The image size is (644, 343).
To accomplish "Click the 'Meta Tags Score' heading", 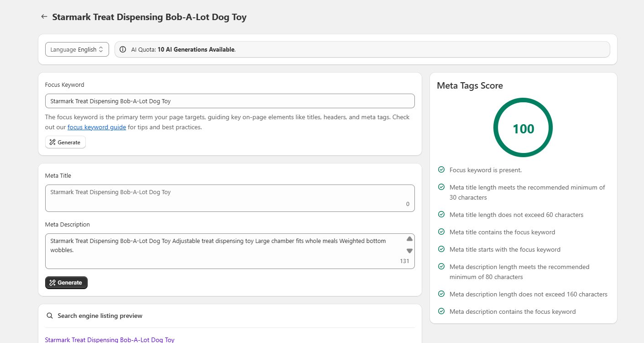I will point(470,85).
